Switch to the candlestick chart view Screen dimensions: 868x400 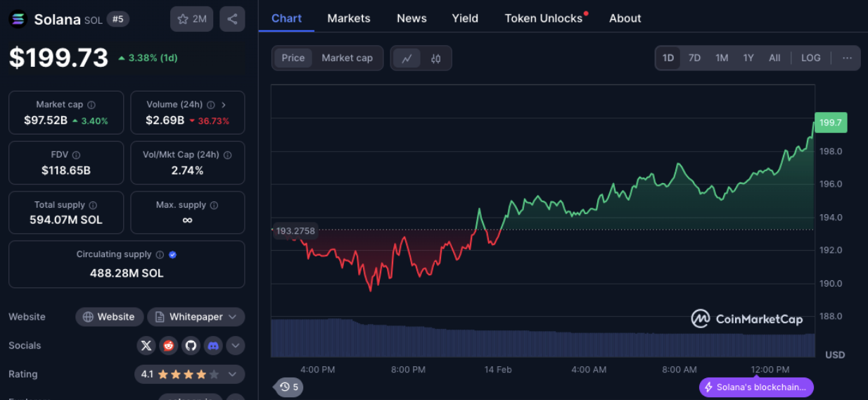coord(435,58)
